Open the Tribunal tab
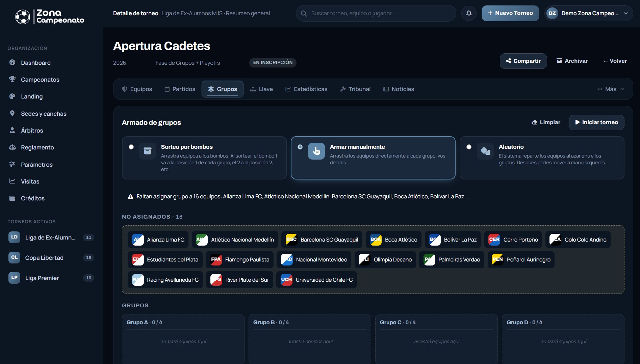This screenshot has height=364, width=640. (355, 89)
